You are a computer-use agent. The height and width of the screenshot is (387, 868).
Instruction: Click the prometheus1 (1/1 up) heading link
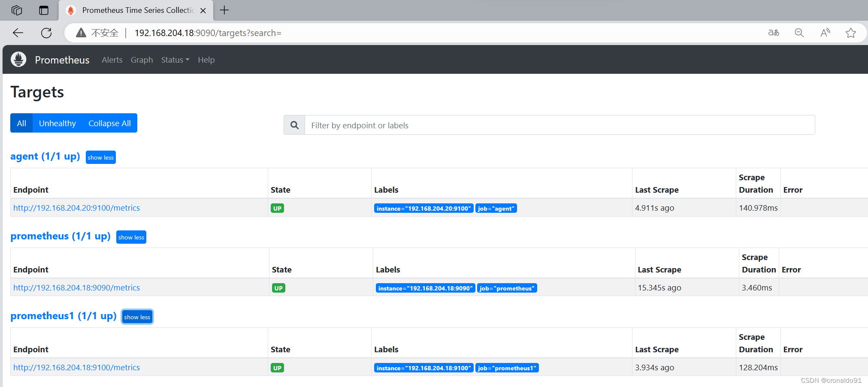(x=64, y=316)
